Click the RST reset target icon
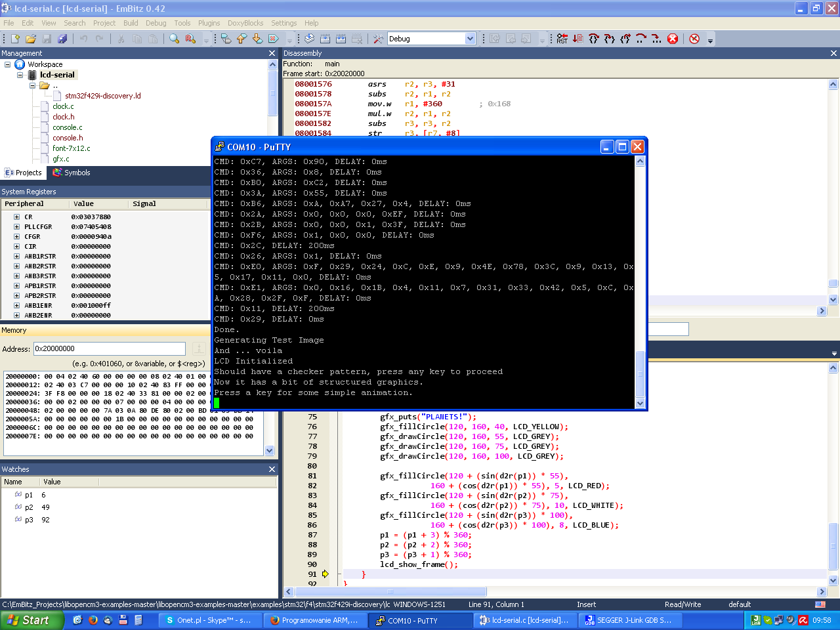The height and width of the screenshot is (630, 840). click(x=562, y=39)
